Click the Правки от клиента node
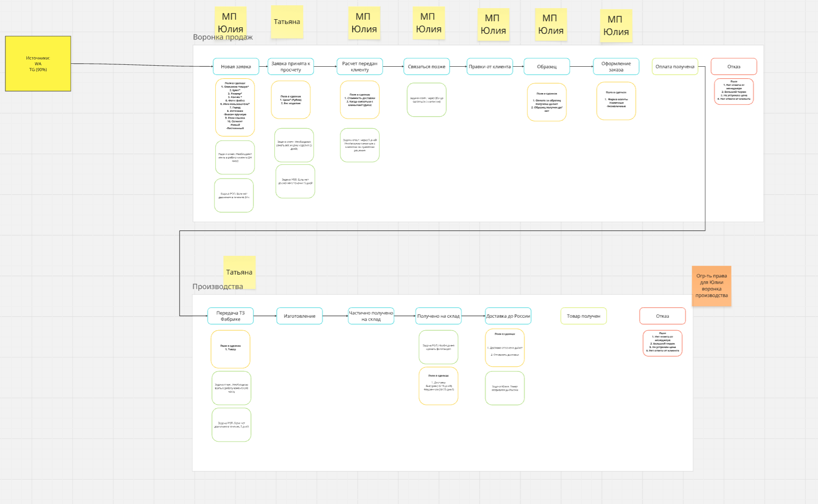The image size is (818, 504). point(490,67)
